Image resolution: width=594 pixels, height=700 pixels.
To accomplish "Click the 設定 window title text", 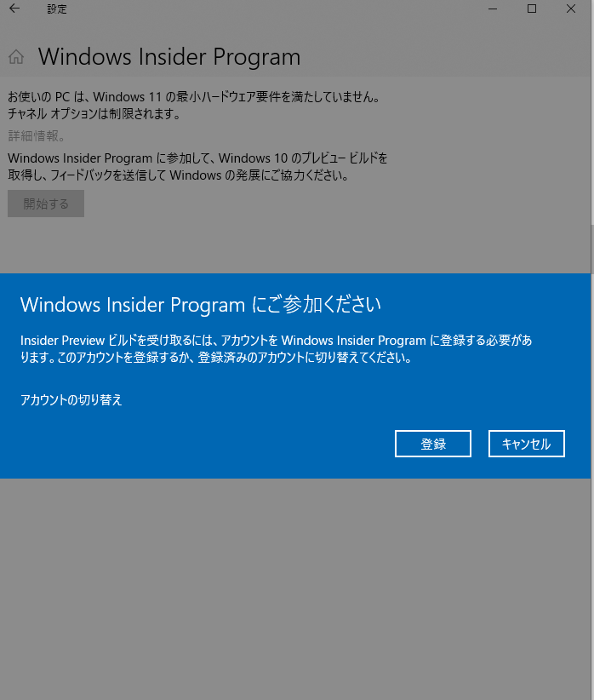I will (57, 9).
